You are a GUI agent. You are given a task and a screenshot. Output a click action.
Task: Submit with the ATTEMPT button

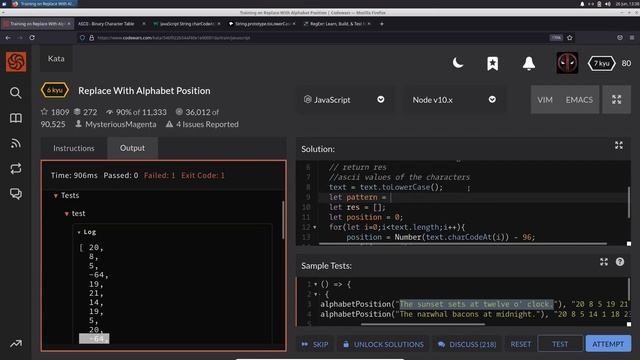[608, 344]
